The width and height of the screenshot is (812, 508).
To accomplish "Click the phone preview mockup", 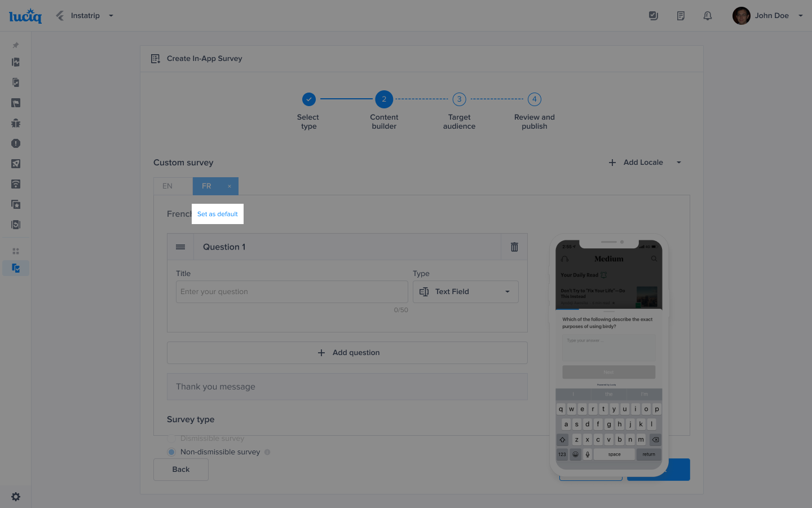I will (609, 356).
